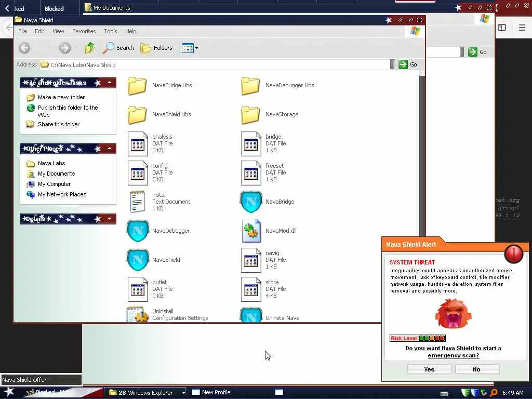Screen dimensions: 532x399
Task: Toggle the browser sidebar panel icon
Action: [502, 28]
